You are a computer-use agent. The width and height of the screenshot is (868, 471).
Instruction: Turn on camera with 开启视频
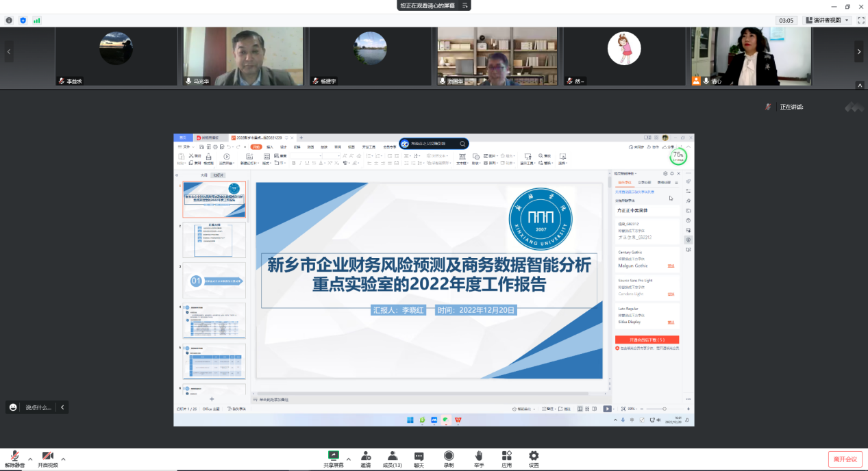tap(47, 457)
